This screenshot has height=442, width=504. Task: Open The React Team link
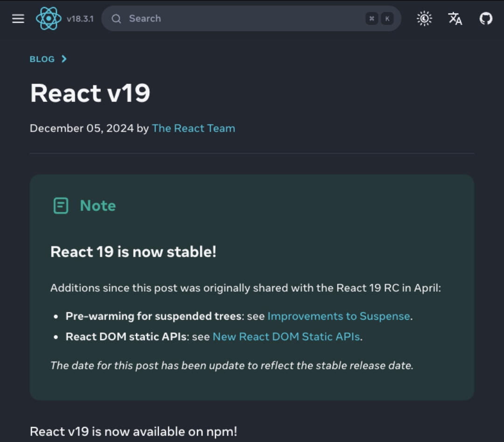tap(194, 128)
